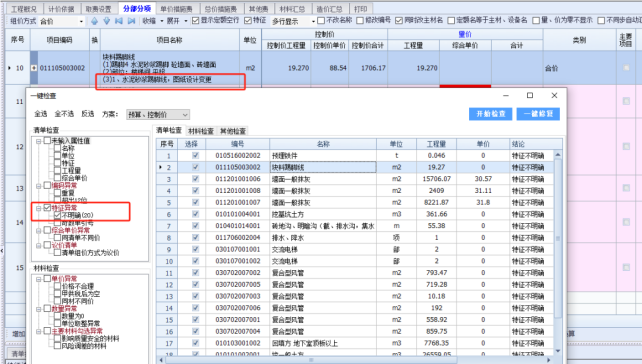Screen dimensions: 642x364
Task: Click scroll-down arrow of the results list
Action: coord(558,351)
